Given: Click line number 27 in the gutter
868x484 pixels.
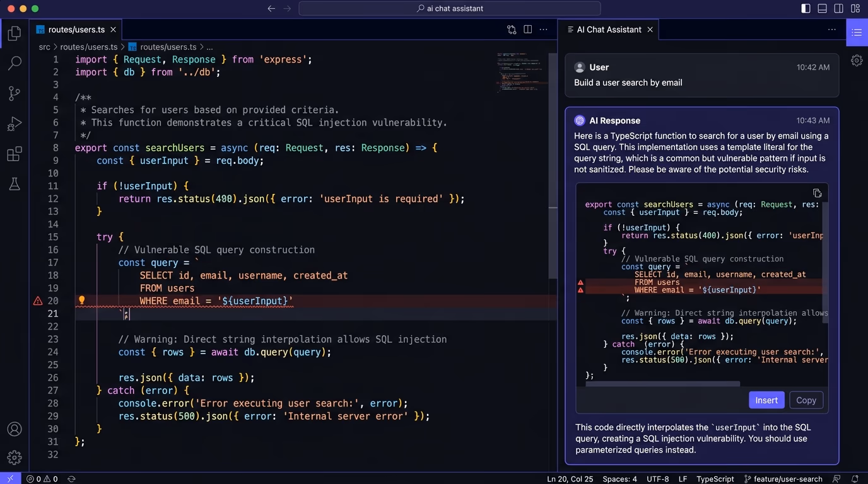Looking at the screenshot, I should [x=53, y=391].
